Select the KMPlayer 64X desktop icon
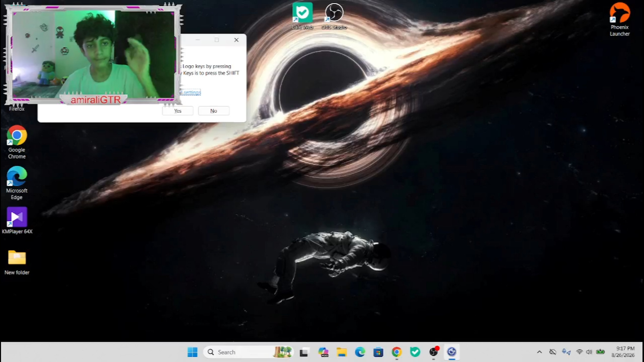The image size is (644, 362). click(x=17, y=221)
